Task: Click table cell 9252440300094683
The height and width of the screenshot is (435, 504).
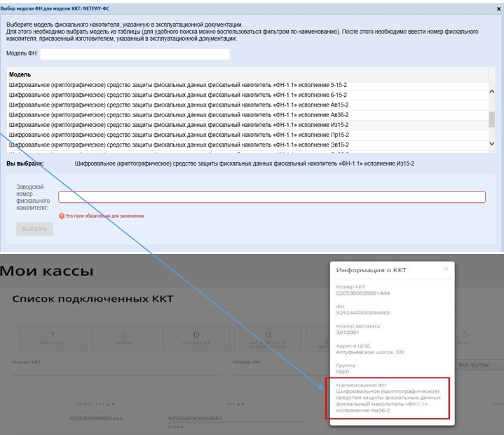Action: 195,418
